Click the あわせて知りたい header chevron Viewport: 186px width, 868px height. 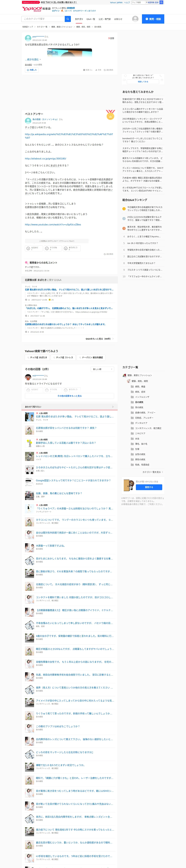pos(113,407)
